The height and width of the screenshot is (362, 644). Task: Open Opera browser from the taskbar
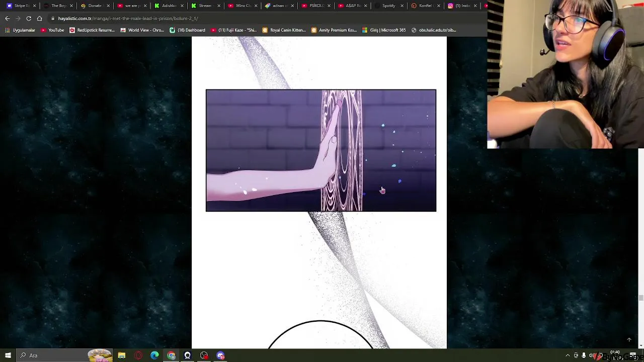click(x=138, y=355)
